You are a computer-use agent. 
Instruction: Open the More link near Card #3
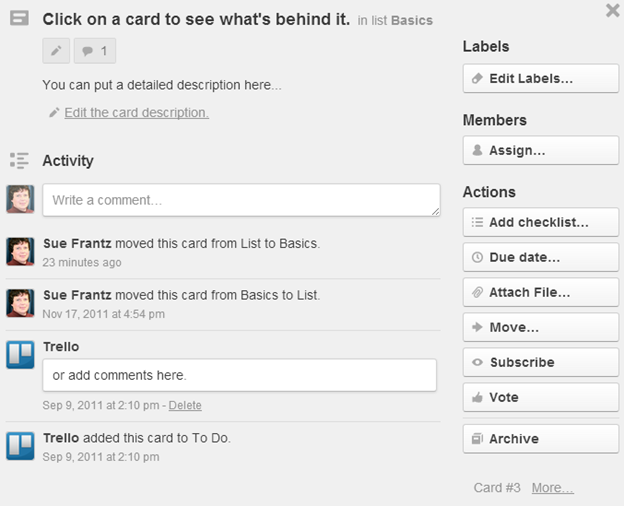(552, 488)
